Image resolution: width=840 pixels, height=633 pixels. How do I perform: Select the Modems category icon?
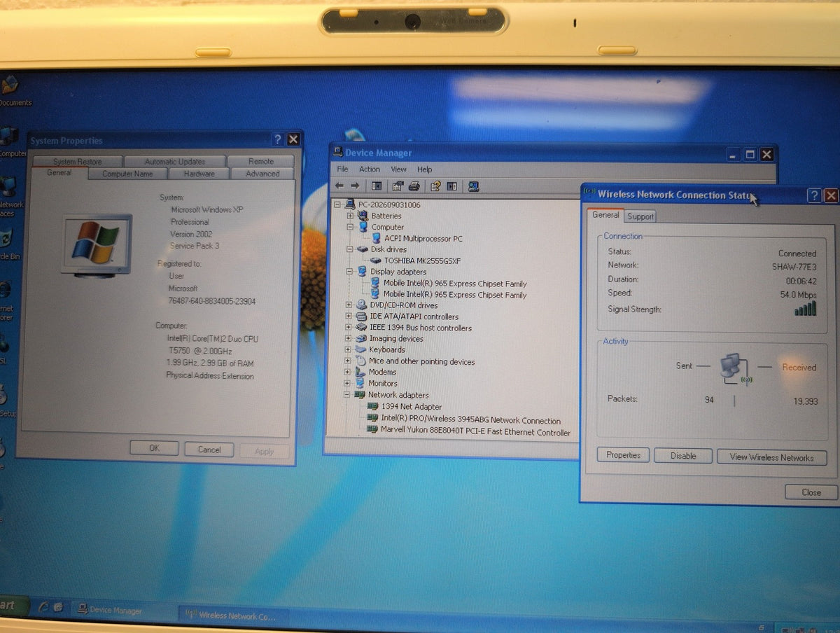361,372
